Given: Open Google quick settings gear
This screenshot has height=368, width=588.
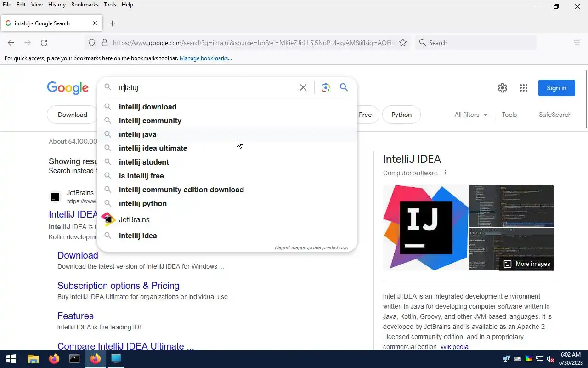Looking at the screenshot, I should (x=503, y=88).
